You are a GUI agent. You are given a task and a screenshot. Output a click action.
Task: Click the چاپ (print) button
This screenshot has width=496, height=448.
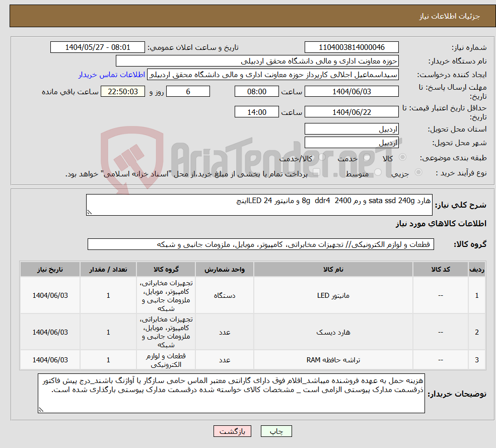click(x=276, y=431)
